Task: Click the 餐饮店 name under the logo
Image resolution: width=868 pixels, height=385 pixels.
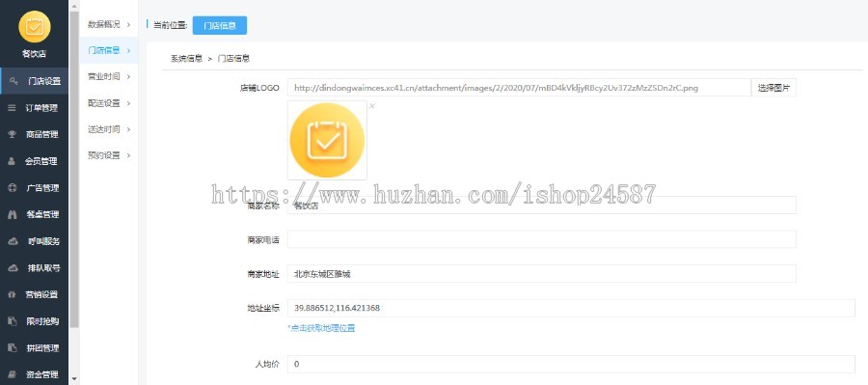Action: [35, 54]
